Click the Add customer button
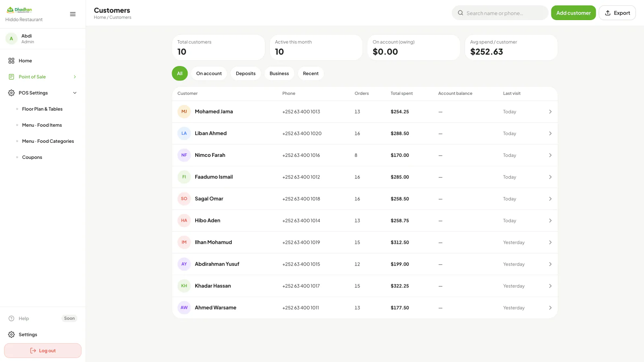 pyautogui.click(x=574, y=13)
